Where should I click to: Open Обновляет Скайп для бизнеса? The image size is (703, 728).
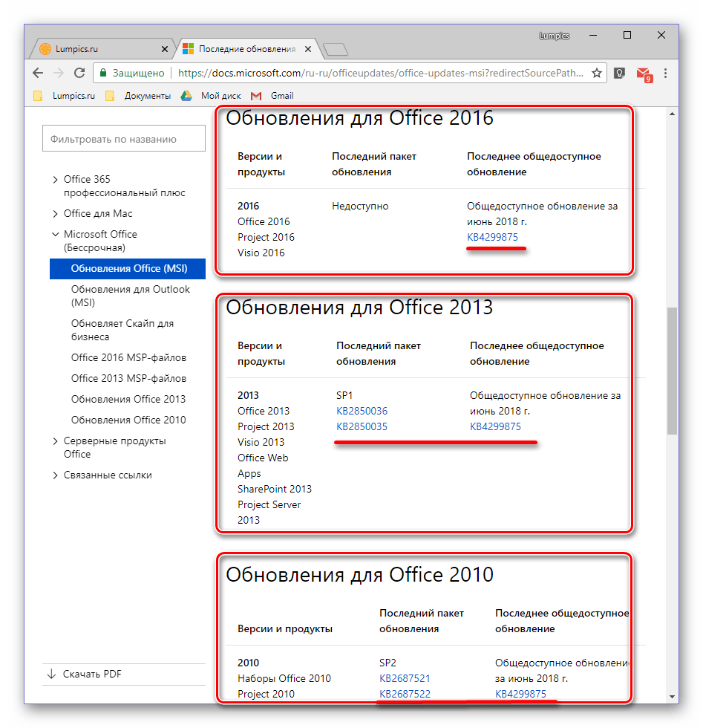tap(122, 330)
